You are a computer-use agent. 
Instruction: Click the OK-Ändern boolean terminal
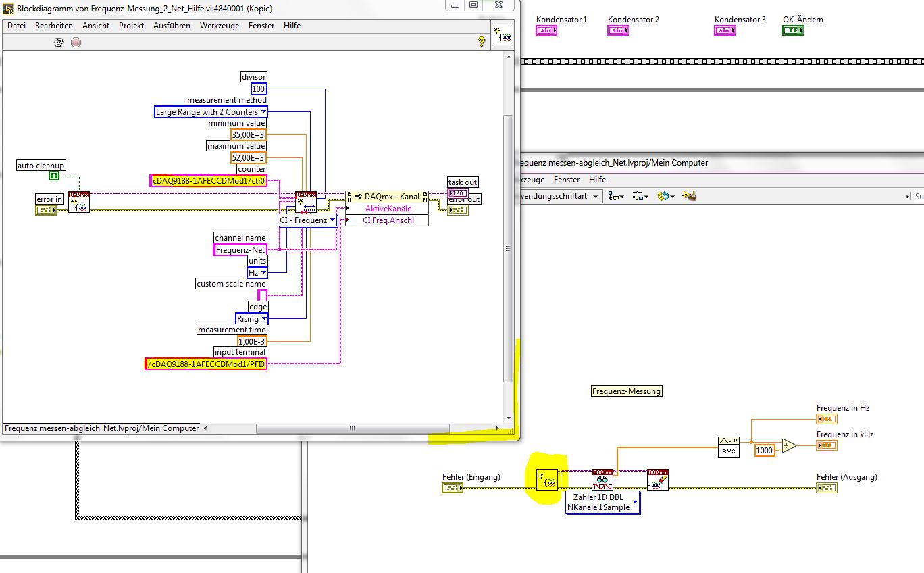793,30
